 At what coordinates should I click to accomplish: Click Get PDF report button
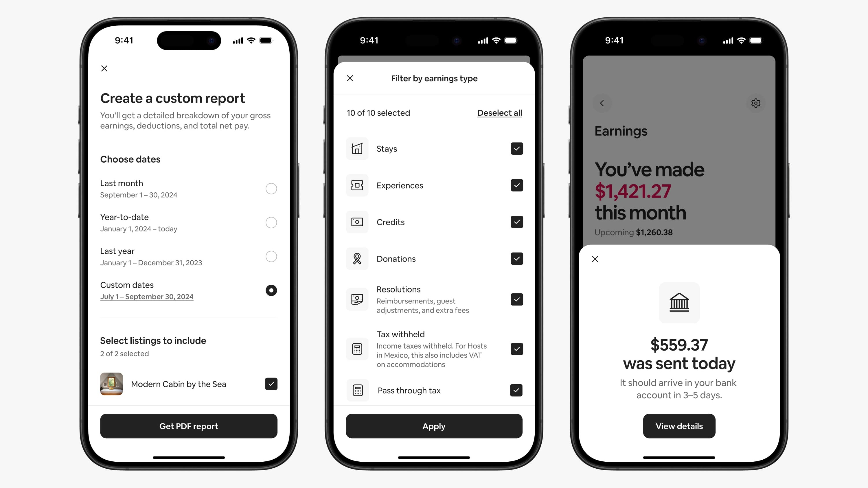coord(188,426)
